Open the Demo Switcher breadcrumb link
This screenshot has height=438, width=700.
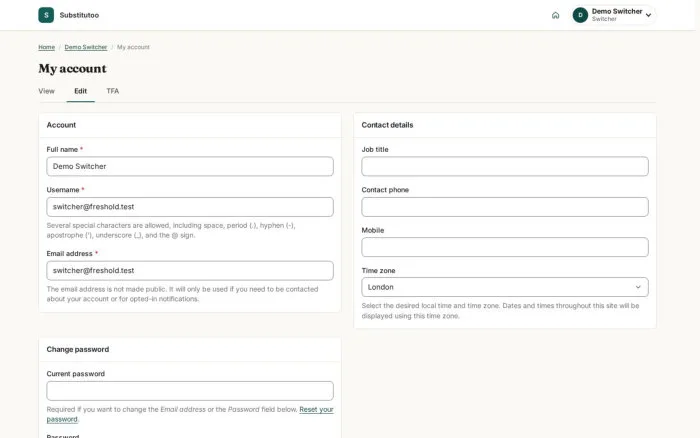[x=86, y=47]
